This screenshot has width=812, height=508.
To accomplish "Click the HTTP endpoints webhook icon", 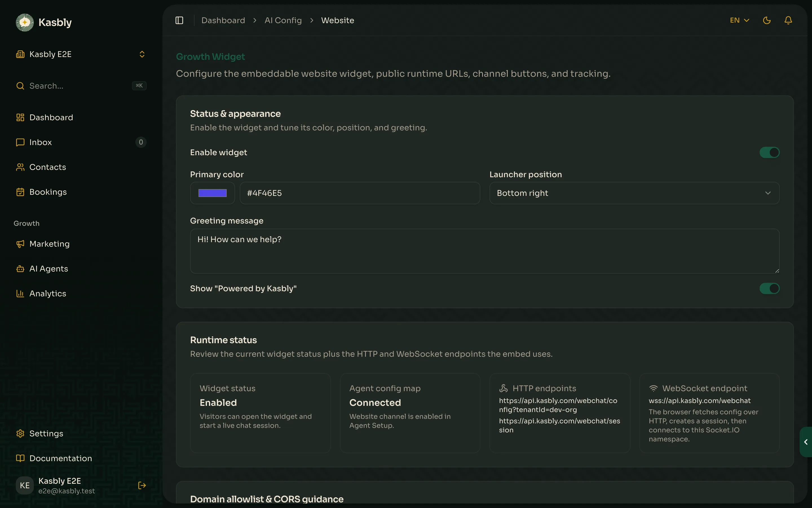I will click(x=503, y=388).
